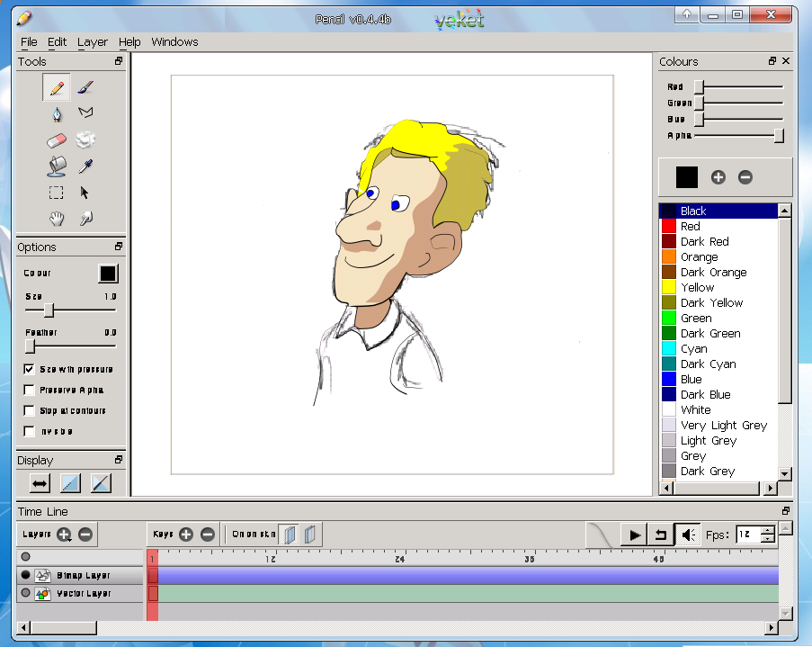Select the Paint Bucket tool

pos(57,166)
